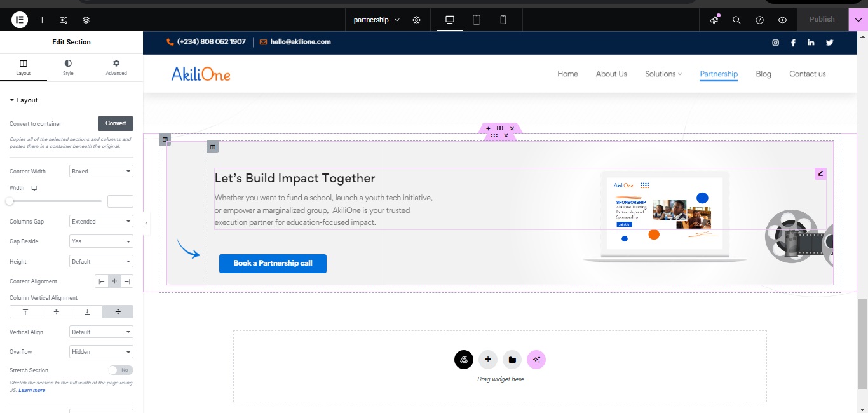Preview changes with the eye icon
The width and height of the screenshot is (868, 413).
click(782, 20)
